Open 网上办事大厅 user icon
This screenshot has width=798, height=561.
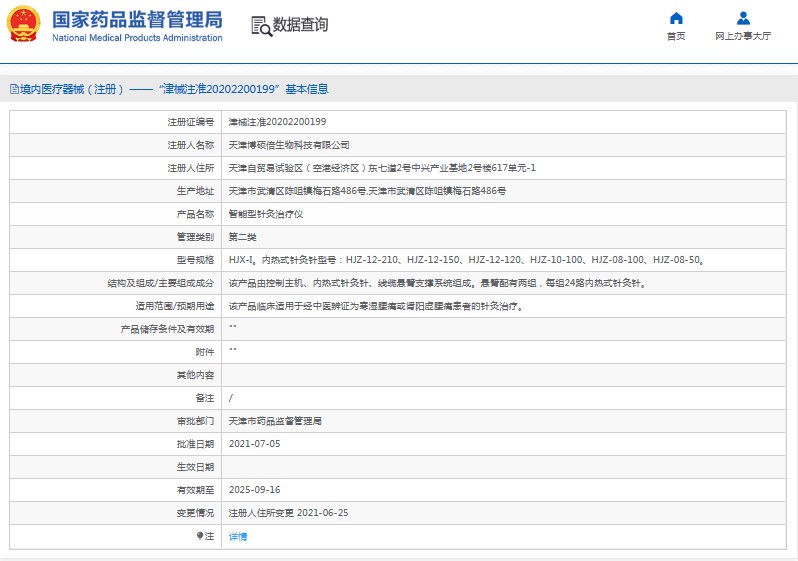coord(743,18)
